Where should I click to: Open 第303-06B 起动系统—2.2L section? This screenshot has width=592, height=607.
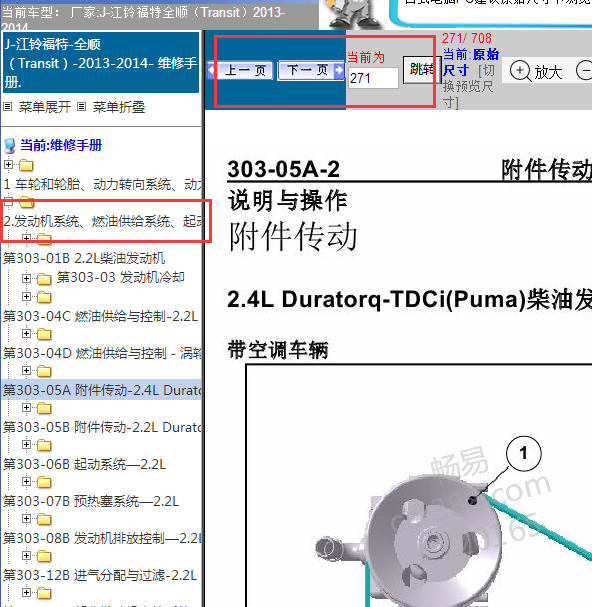84,464
